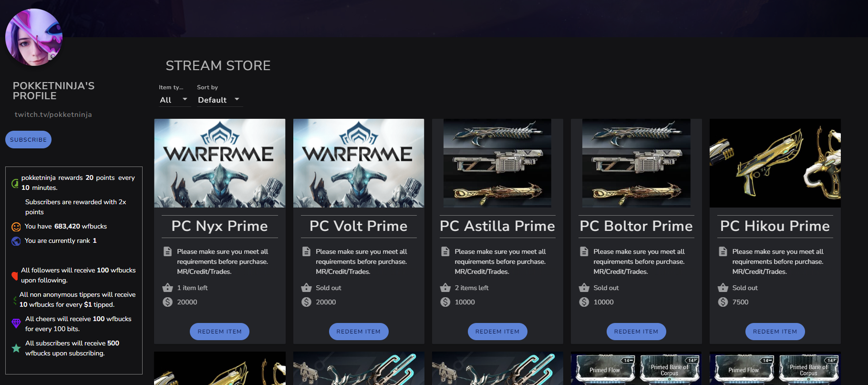
Task: Click the 'Subscribers are rewarded with 2x points' text
Action: pos(76,207)
